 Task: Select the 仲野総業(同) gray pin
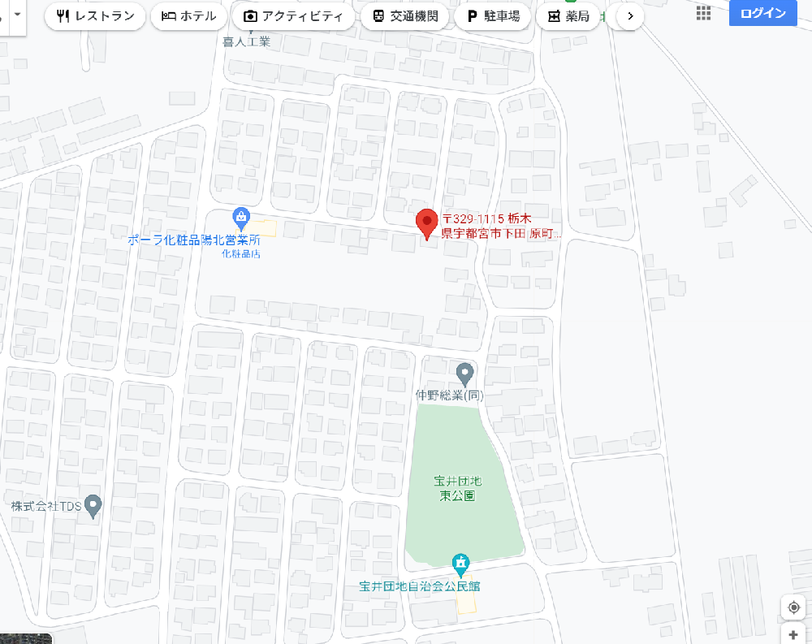point(464,374)
